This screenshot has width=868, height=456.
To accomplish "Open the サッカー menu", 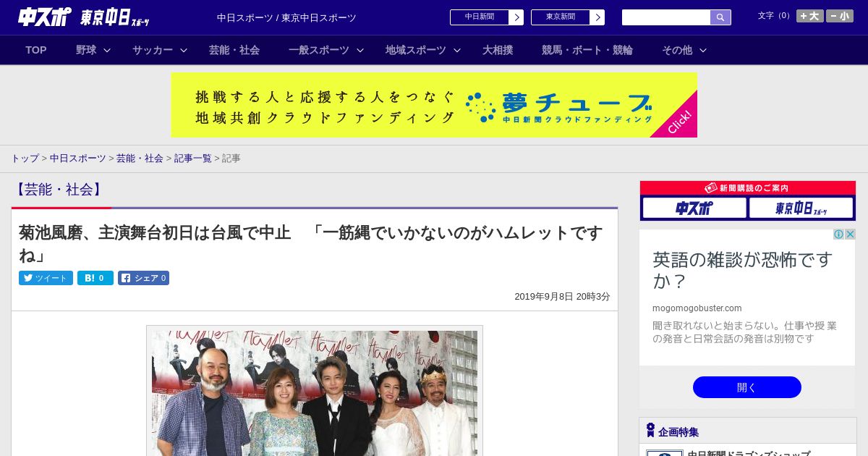I will (153, 50).
